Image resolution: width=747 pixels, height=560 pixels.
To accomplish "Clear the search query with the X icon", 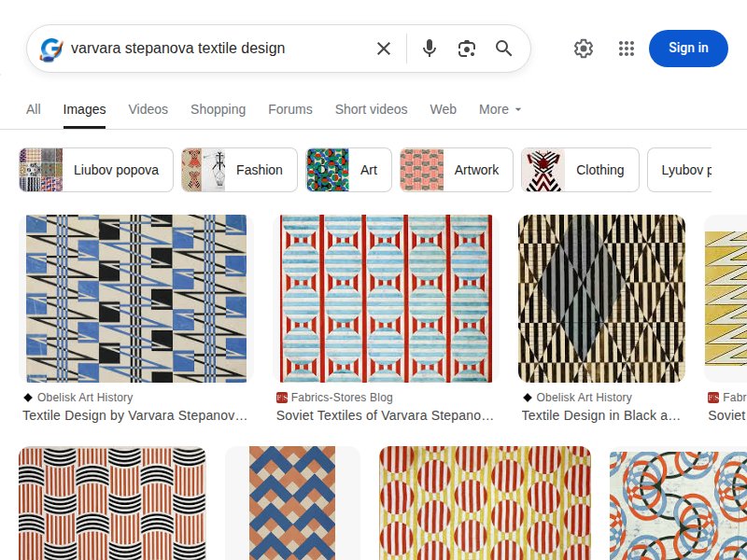I will click(383, 48).
